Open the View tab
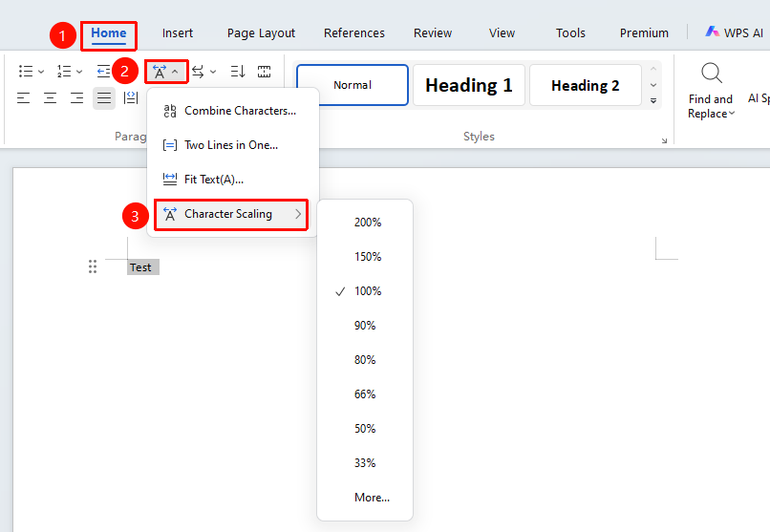Image resolution: width=770 pixels, height=532 pixels. point(502,32)
